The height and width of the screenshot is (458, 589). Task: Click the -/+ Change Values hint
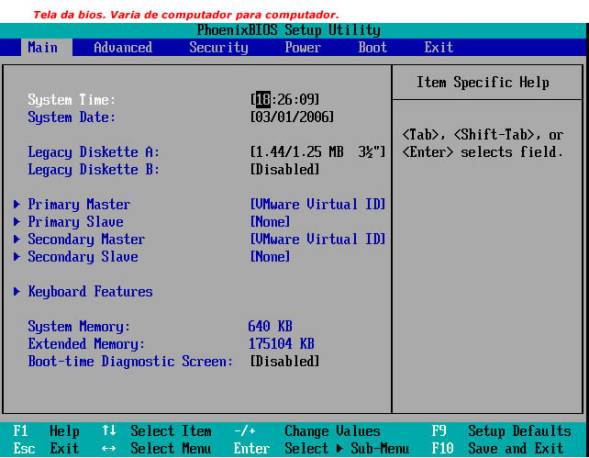[x=307, y=431]
